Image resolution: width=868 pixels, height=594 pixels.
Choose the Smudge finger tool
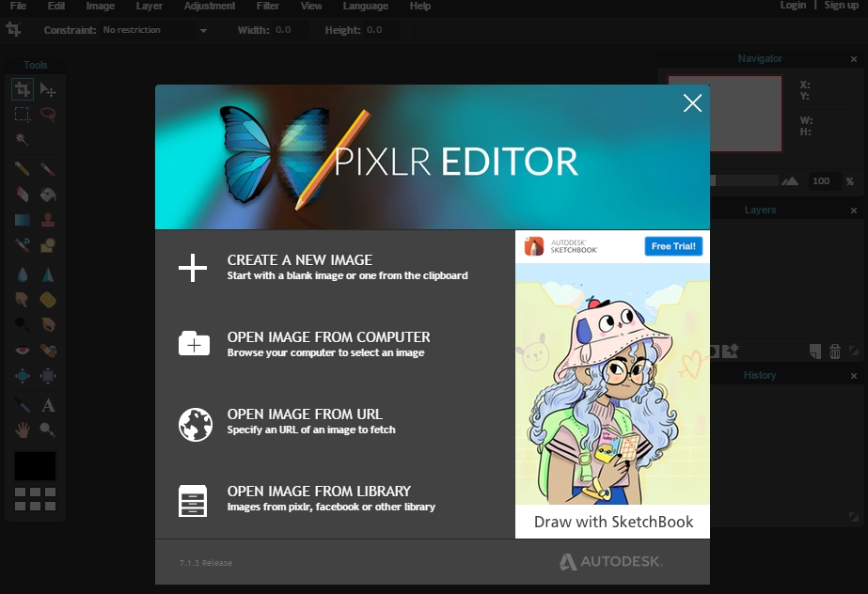(23, 300)
